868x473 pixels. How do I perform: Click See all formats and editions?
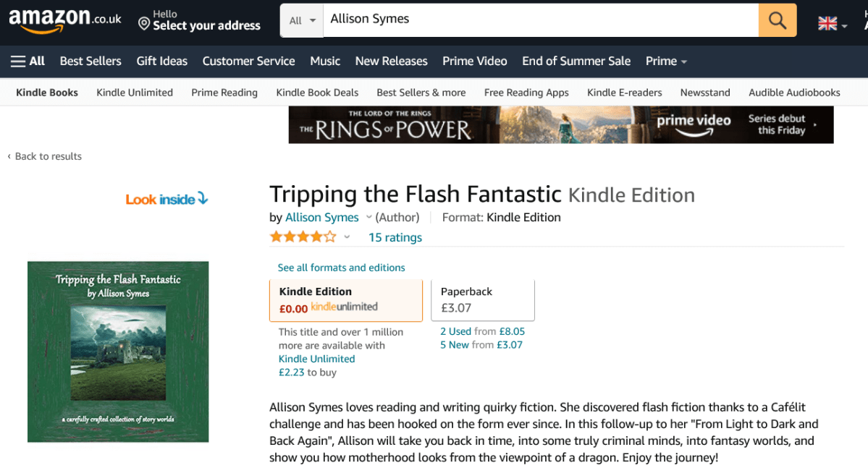click(x=341, y=268)
